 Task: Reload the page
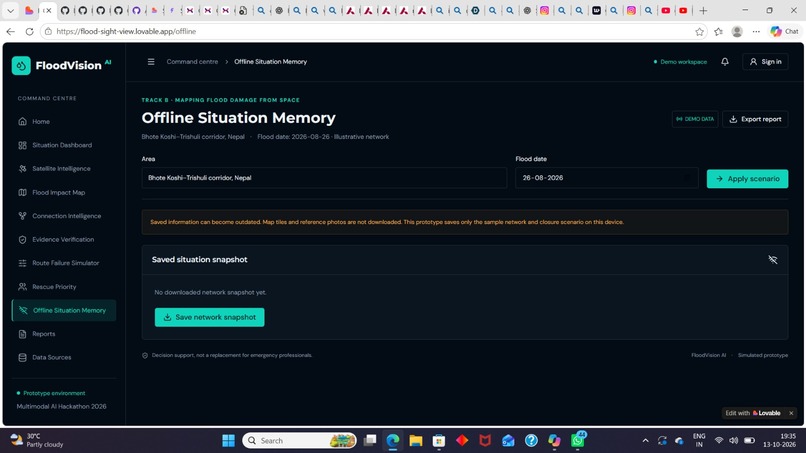coord(29,31)
